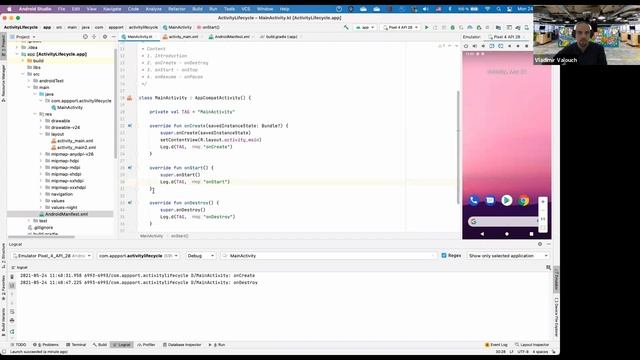The width and height of the screenshot is (640, 360).
Task: Click the MainActivity logcat filter field
Action: point(329,256)
